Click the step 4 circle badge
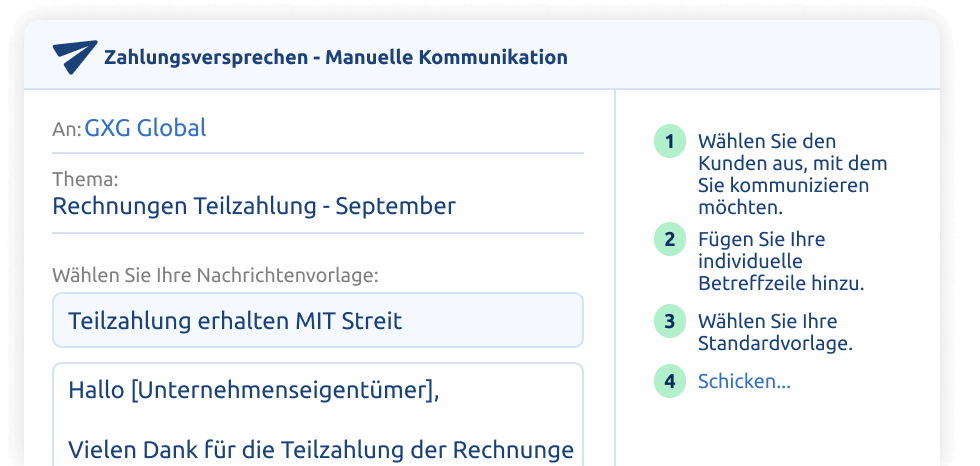The image size is (980, 466). click(x=670, y=381)
